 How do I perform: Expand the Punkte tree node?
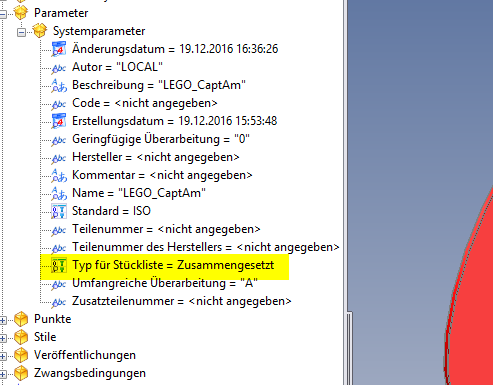click(3, 320)
